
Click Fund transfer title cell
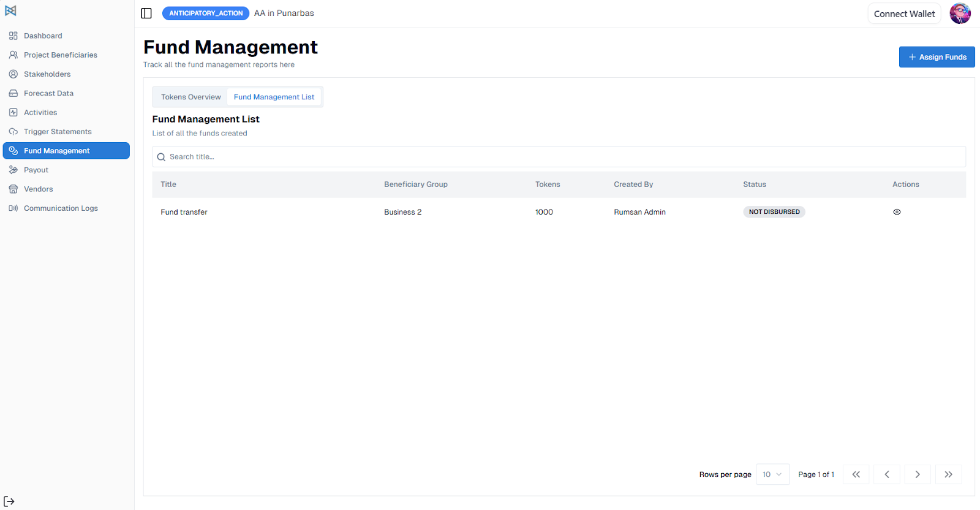184,212
